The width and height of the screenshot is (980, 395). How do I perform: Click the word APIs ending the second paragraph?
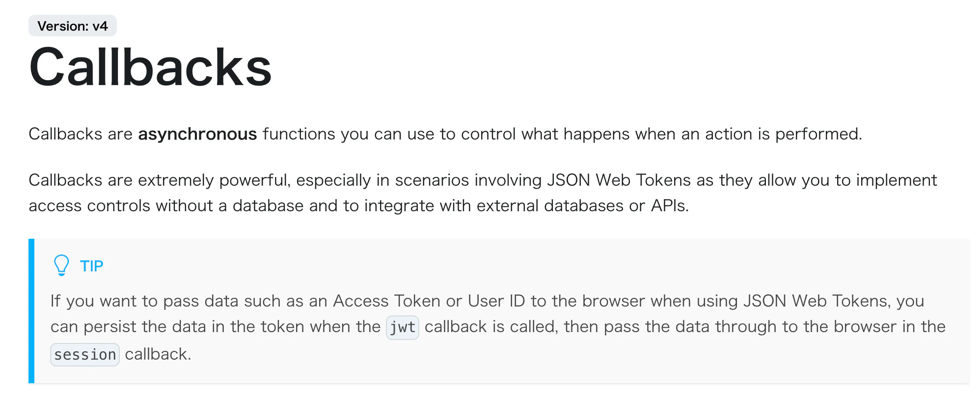point(670,206)
